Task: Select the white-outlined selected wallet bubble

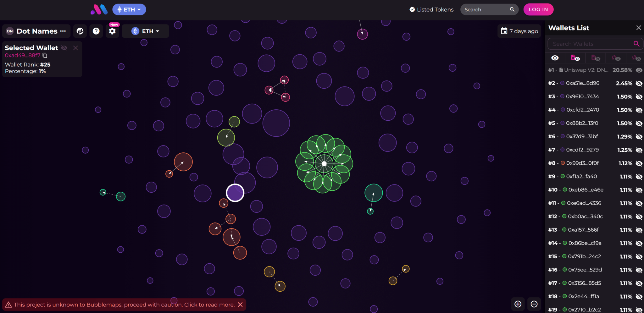Action: (235, 193)
